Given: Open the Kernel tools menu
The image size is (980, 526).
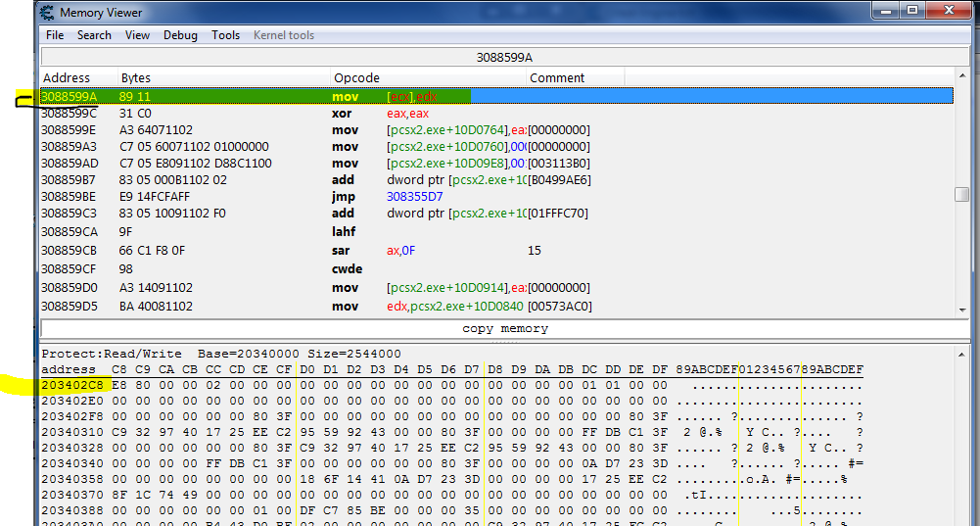Looking at the screenshot, I should 284,35.
